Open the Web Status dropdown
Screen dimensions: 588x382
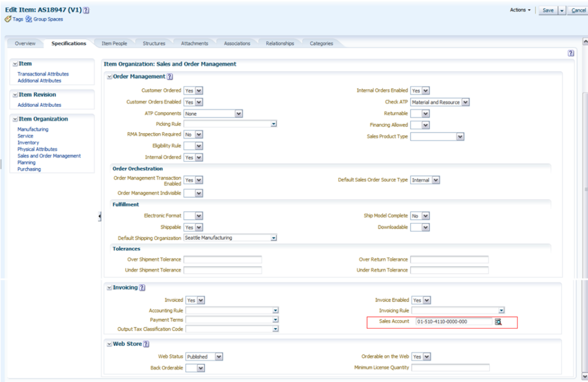pyautogui.click(x=219, y=357)
